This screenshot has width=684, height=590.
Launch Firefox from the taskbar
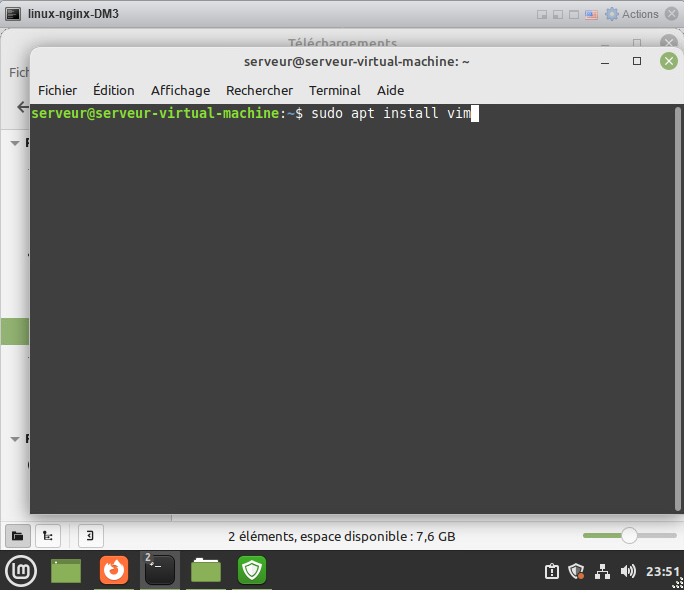pos(114,570)
